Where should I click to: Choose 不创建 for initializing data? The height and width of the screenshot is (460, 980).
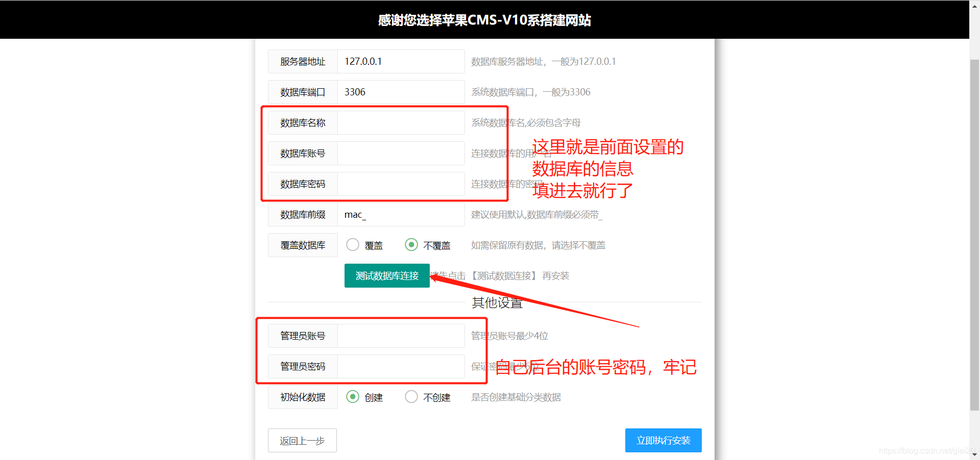[411, 397]
